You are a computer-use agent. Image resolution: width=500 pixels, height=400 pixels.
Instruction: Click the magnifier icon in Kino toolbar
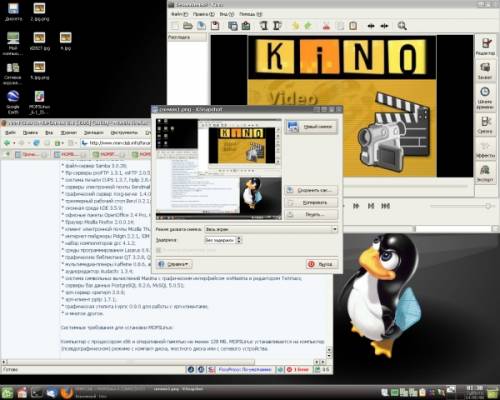[402, 26]
